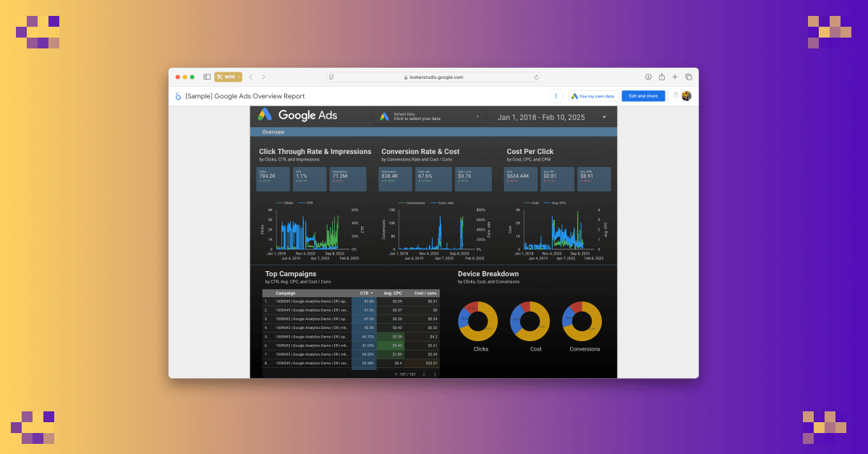Click the Conv. rate legend entry
This screenshot has height=454, width=868.
pyautogui.click(x=443, y=203)
